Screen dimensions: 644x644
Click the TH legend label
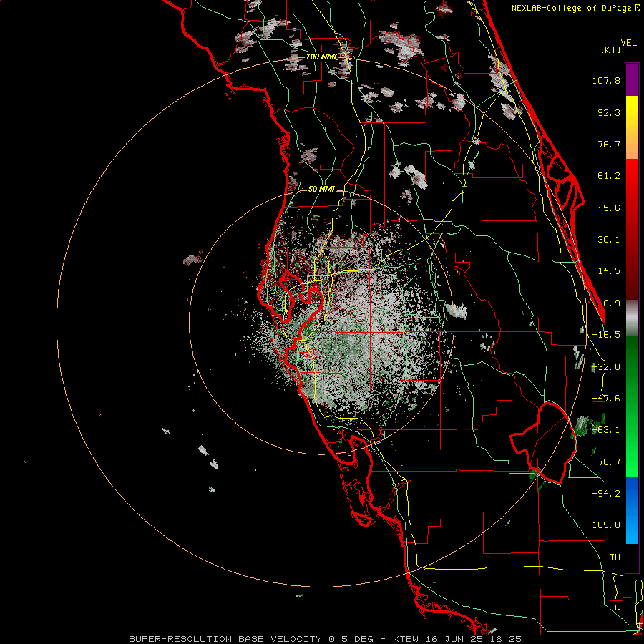615,557
